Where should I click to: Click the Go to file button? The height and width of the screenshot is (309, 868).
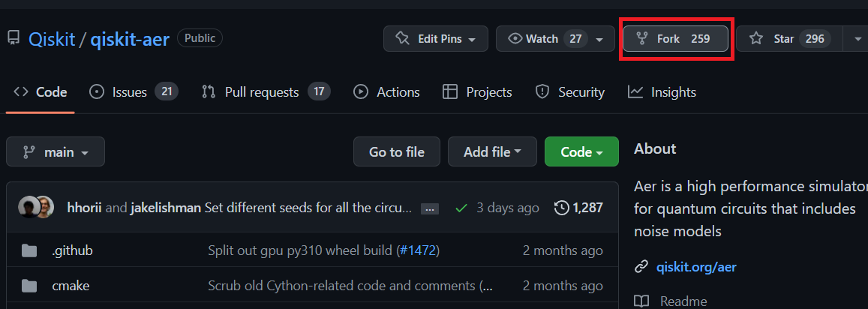pos(397,151)
